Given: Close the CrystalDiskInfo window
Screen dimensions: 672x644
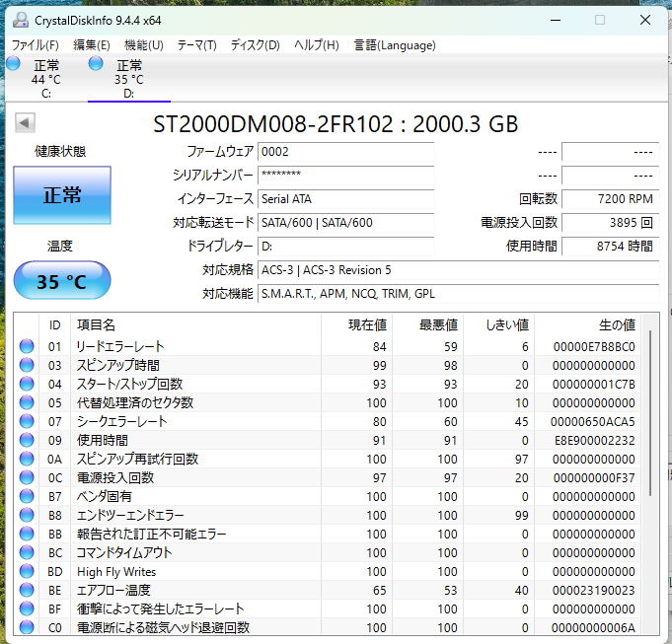Looking at the screenshot, I should 645,20.
